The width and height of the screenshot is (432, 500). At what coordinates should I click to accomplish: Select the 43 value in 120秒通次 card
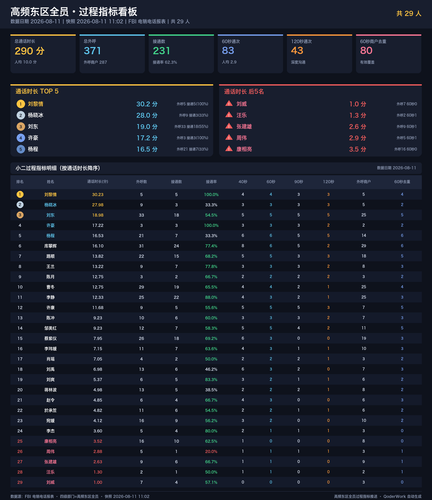[x=297, y=51]
